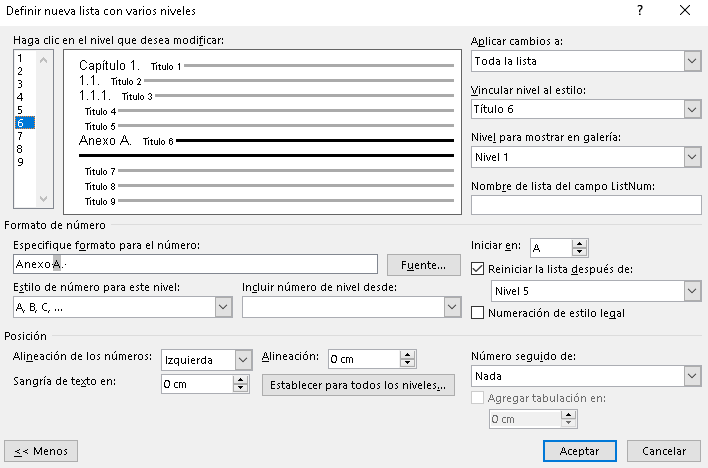The image size is (708, 468).
Task: Select level 5 in the level list
Action: click(20, 110)
